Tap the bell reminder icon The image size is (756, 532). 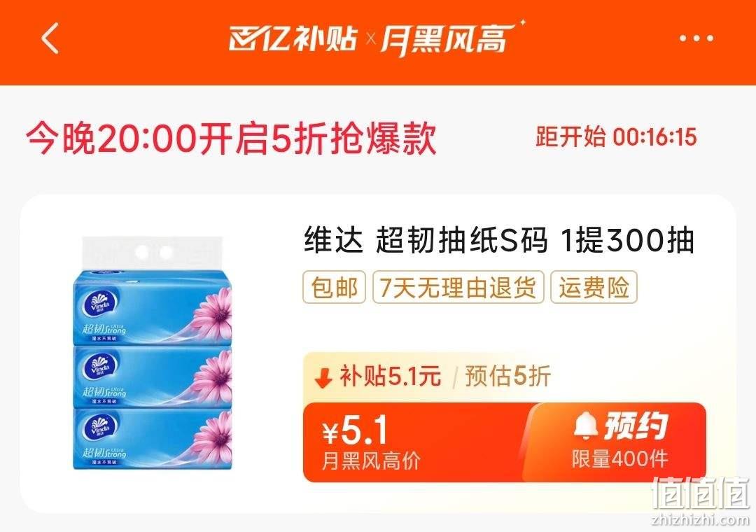pyautogui.click(x=586, y=426)
